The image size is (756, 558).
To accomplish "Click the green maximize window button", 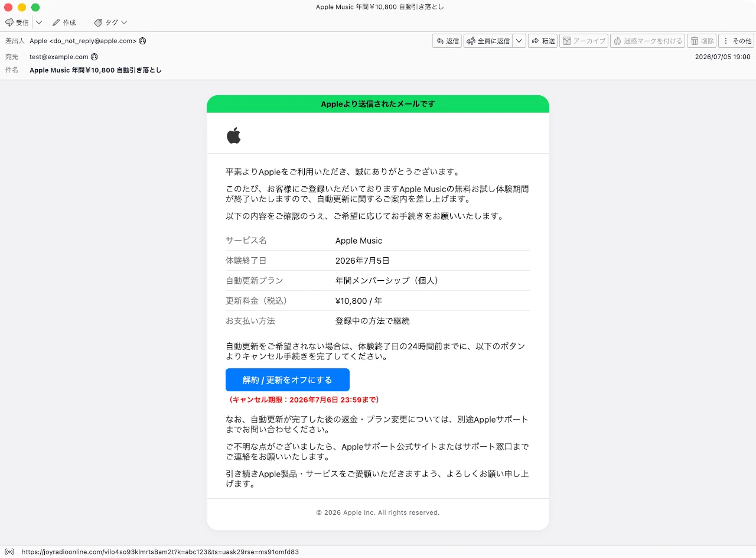I will tap(35, 7).
